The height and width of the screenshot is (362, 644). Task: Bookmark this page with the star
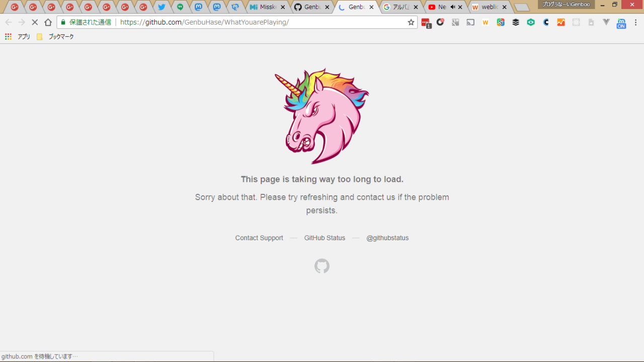coord(411,22)
